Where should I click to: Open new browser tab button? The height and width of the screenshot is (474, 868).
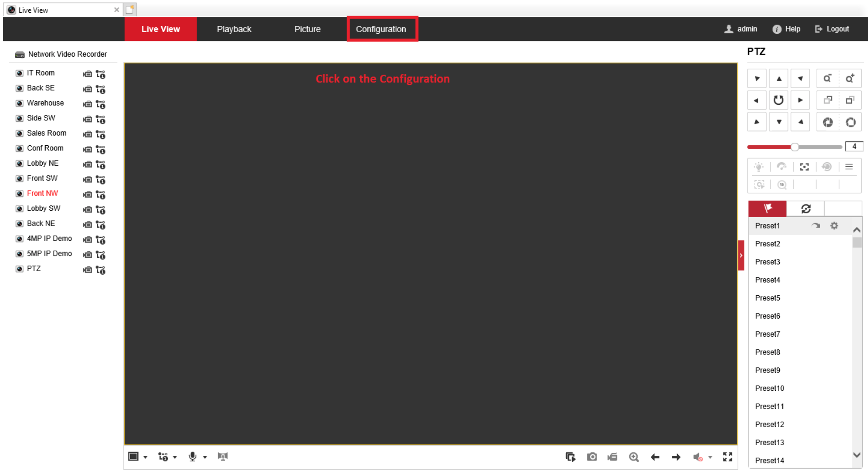[x=130, y=9]
